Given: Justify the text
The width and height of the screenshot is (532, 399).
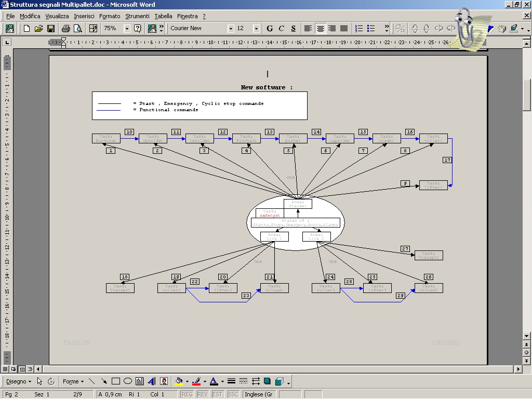Looking at the screenshot, I should click(344, 29).
